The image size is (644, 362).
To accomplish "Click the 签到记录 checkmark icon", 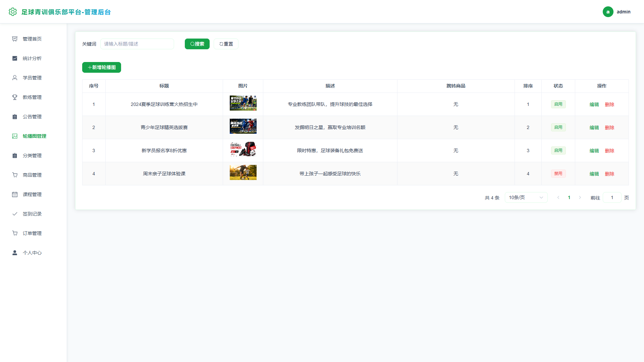I will tap(15, 214).
